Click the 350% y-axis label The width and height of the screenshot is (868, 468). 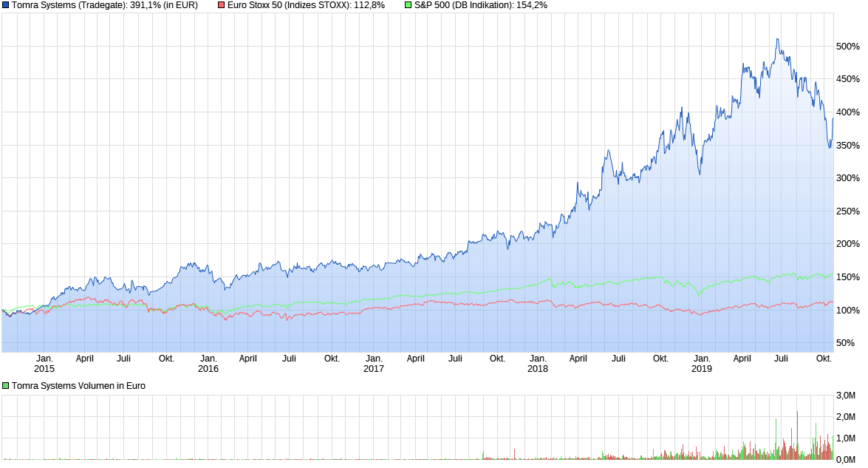pyautogui.click(x=847, y=146)
